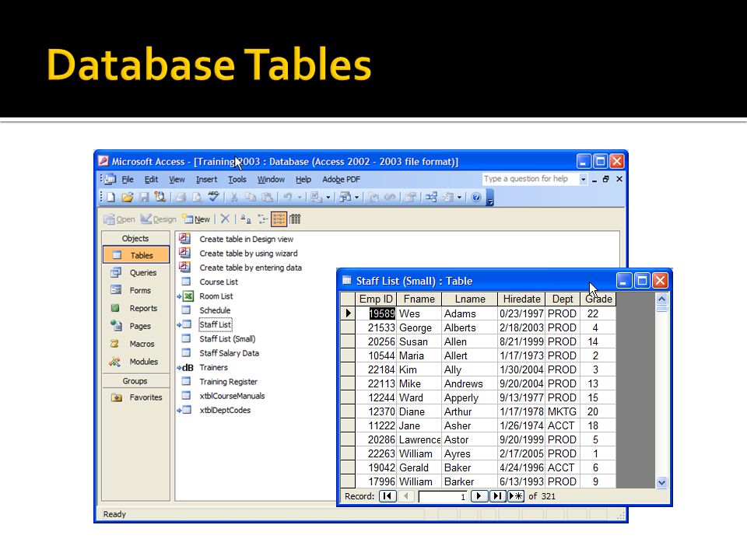Click in the help question input box
Viewport: 747px width, 560px height.
(x=530, y=179)
